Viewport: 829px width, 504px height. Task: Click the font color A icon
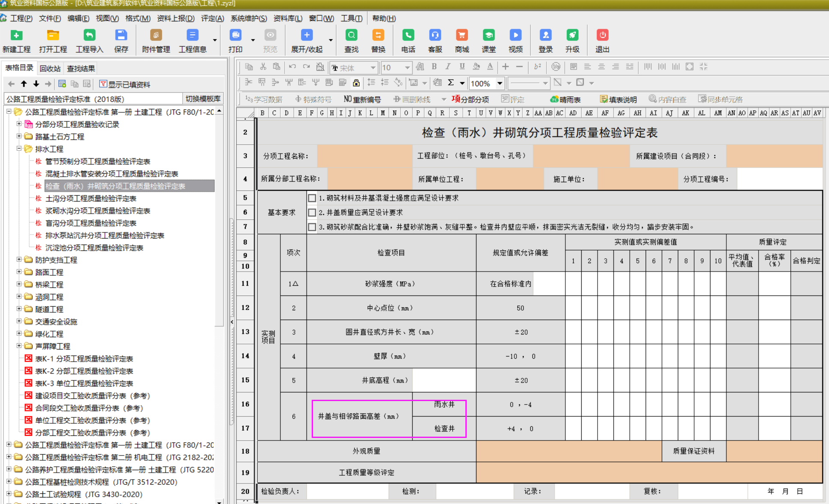pyautogui.click(x=490, y=66)
